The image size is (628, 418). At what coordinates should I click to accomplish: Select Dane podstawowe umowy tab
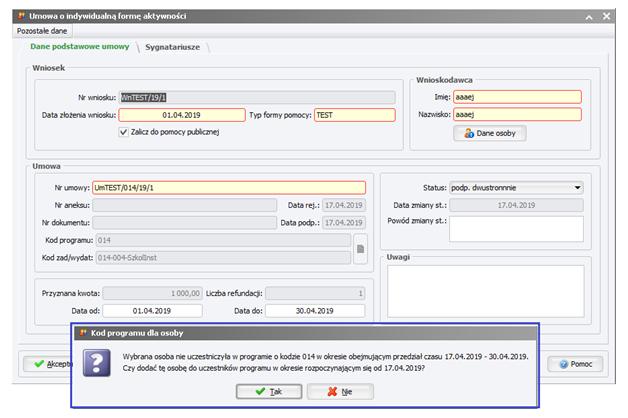coord(80,46)
